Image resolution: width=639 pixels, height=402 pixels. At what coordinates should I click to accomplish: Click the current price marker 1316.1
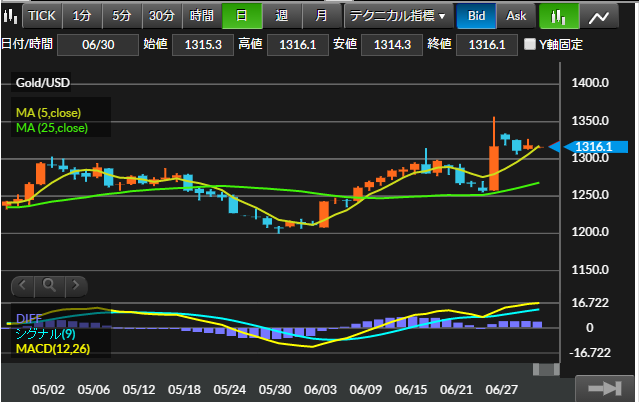coord(595,147)
